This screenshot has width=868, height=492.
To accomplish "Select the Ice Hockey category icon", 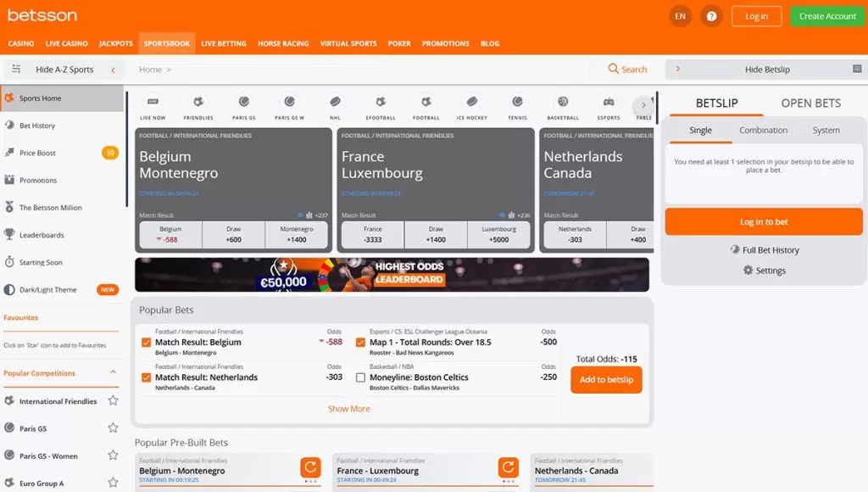I will (x=471, y=102).
